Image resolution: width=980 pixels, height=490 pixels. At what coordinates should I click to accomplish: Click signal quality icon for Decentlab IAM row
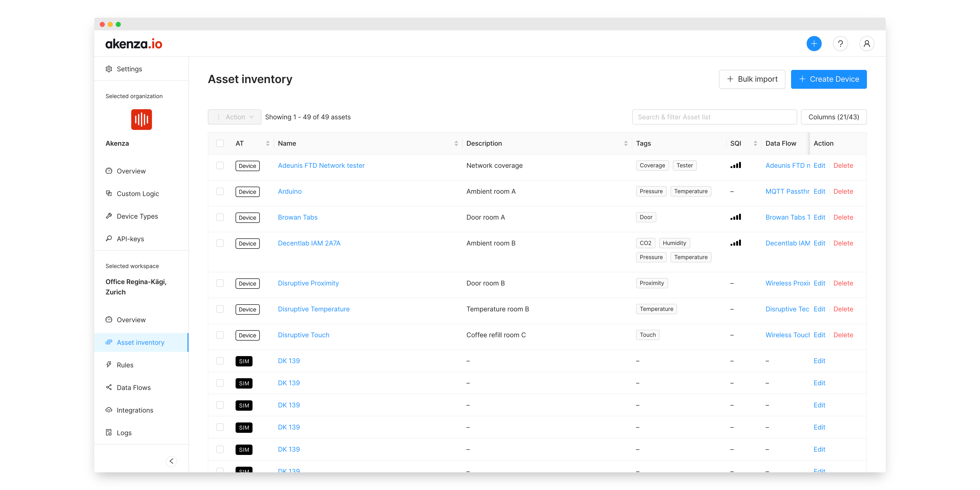point(735,243)
